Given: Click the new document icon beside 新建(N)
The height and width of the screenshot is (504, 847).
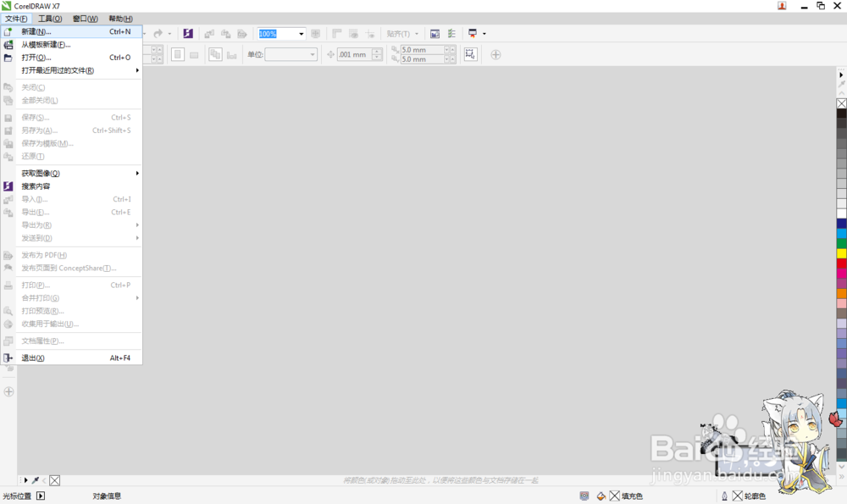Looking at the screenshot, I should 8,32.
